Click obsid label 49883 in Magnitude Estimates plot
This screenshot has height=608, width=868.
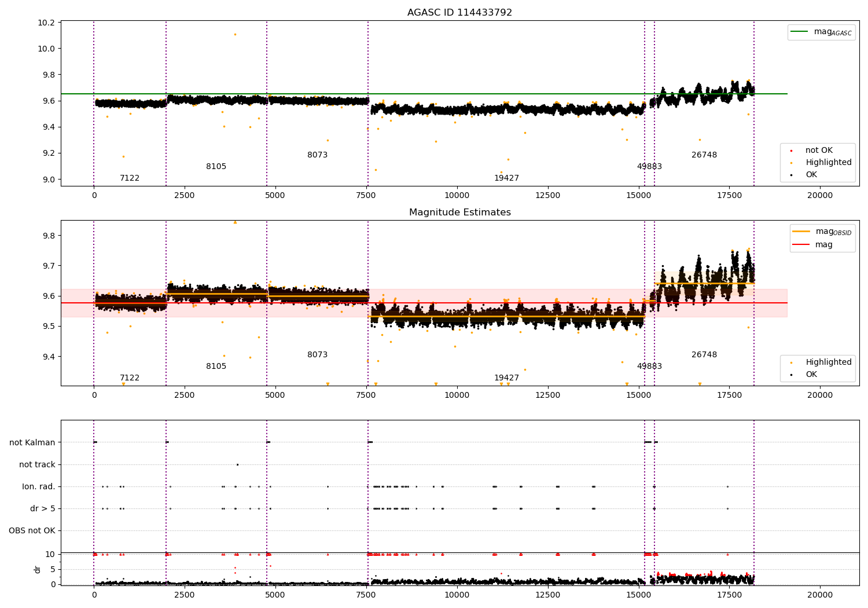(649, 367)
